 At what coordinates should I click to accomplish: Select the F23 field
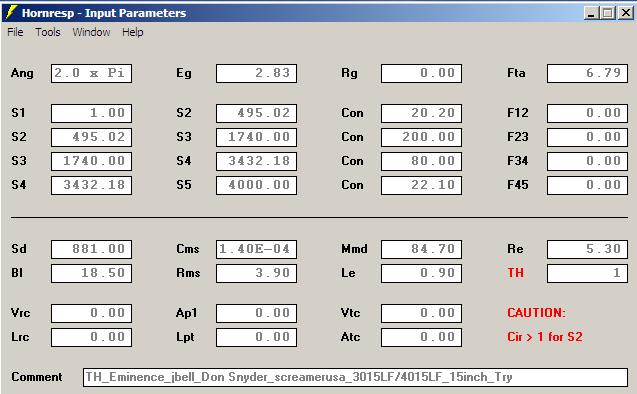pos(587,137)
